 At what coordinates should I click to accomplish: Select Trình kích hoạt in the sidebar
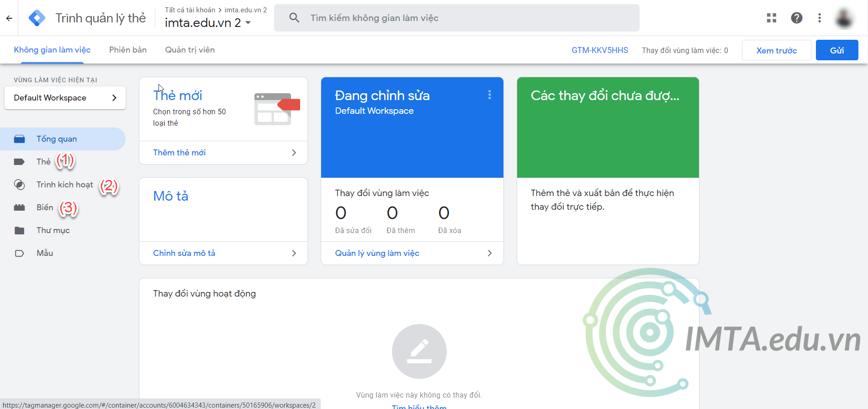(65, 185)
